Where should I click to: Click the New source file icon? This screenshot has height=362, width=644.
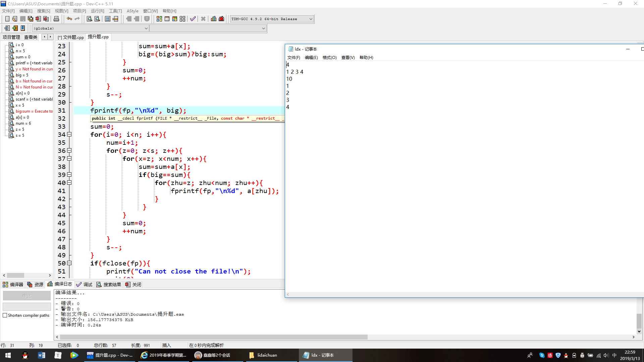7,19
